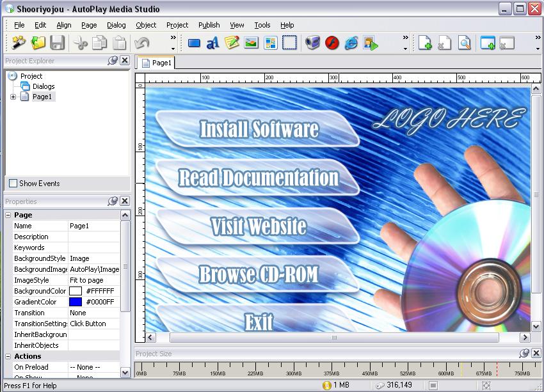Select the Browse CD-ROM button on canvas

tap(257, 274)
